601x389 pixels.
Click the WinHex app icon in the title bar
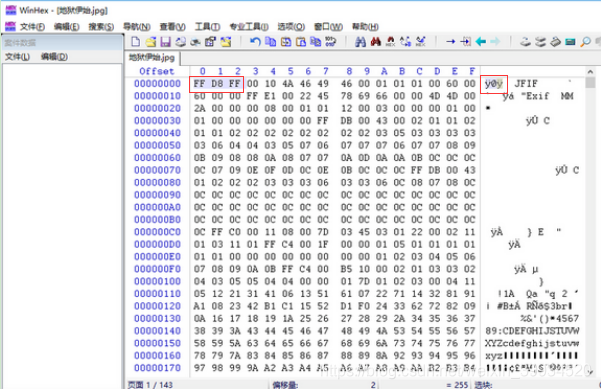(x=11, y=10)
